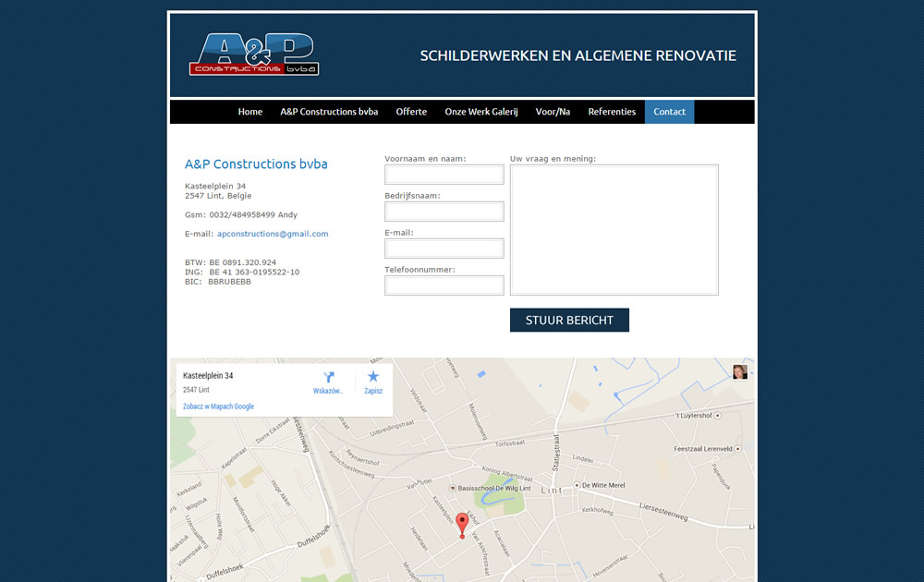Focus the Telefoonnummer input field

(x=444, y=285)
